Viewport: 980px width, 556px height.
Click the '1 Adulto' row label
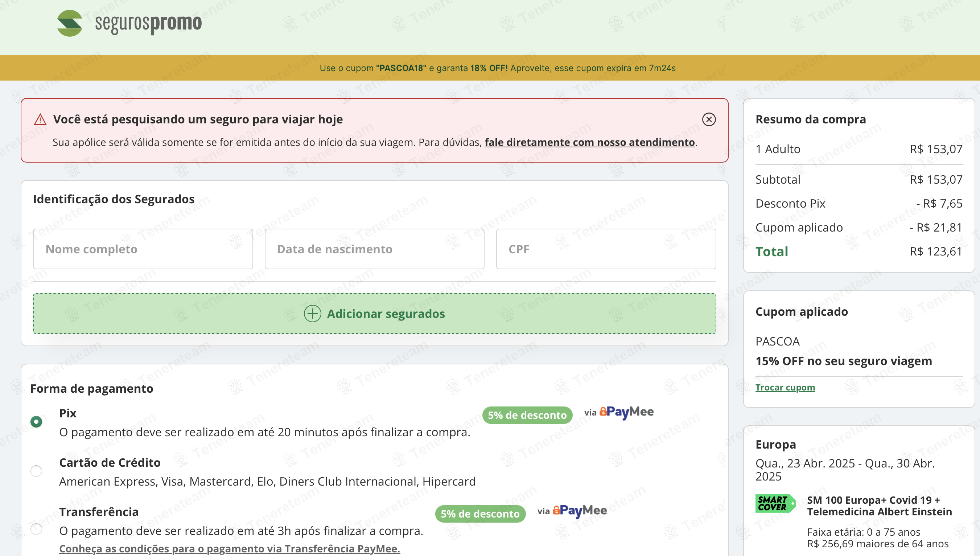tap(778, 149)
